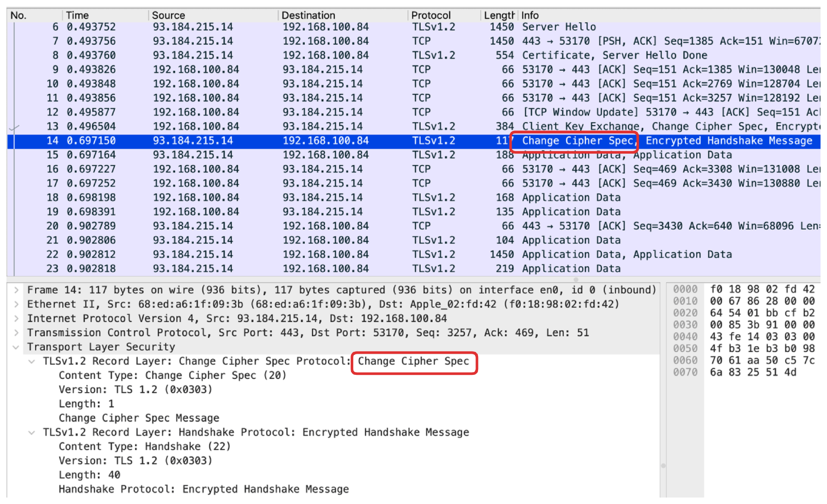Image resolution: width=827 pixels, height=504 pixels.
Task: Click hex offset 0040 in bytes pane
Action: pyautogui.click(x=685, y=337)
